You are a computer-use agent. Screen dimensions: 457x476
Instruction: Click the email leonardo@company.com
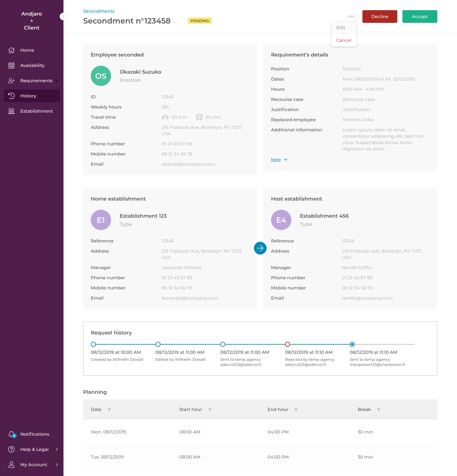[x=190, y=298]
